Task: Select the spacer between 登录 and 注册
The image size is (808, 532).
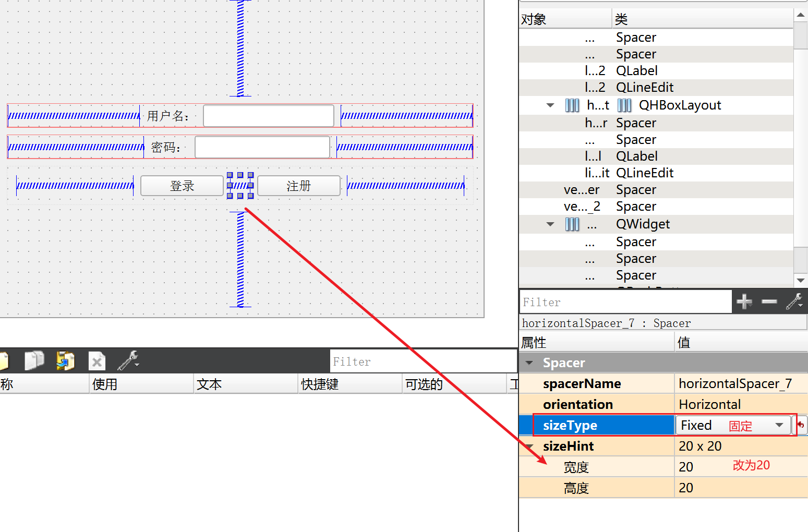Action: point(240,186)
